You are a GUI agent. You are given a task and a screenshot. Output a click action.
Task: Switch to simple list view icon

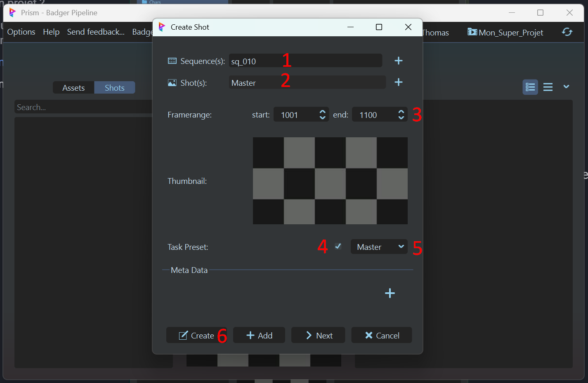tap(548, 87)
